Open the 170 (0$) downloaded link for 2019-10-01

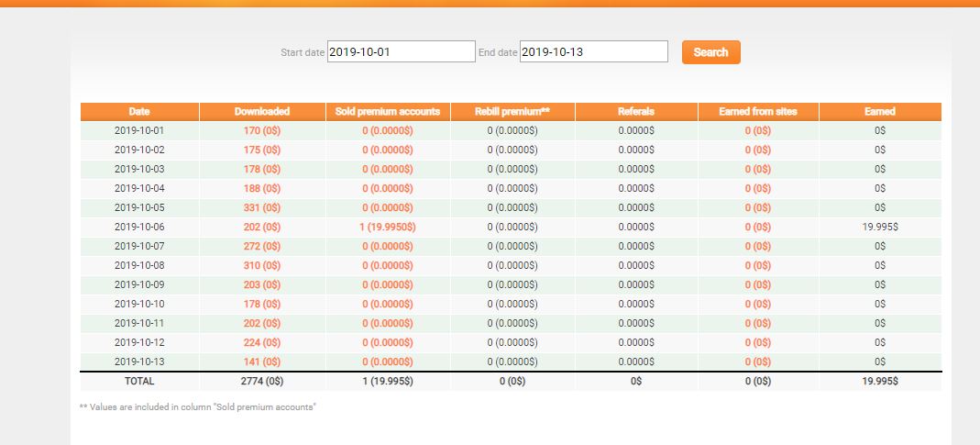coord(262,131)
